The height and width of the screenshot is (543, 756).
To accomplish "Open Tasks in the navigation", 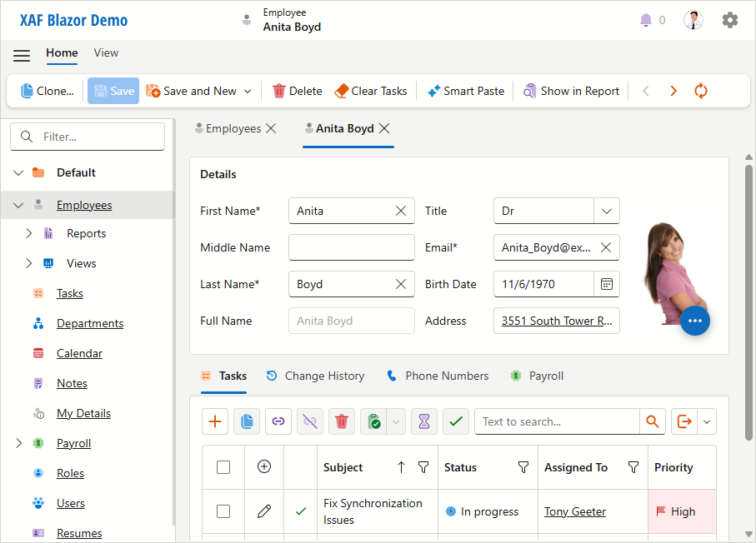I will 70,293.
